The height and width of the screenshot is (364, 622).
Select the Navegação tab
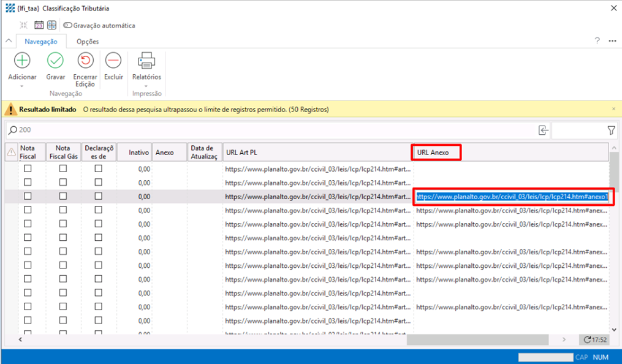[41, 42]
